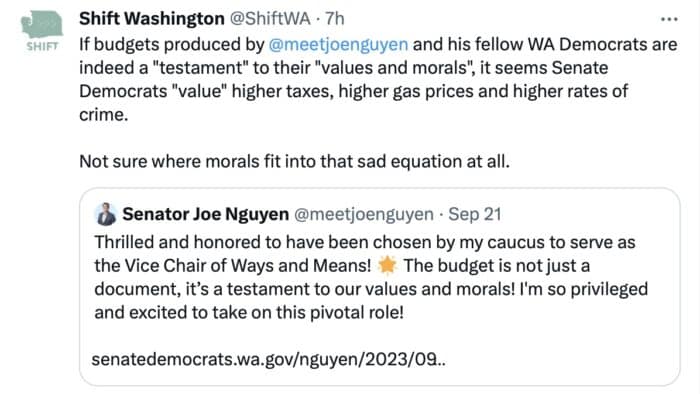Click Senator Joe Nguyen's small profile photo
This screenshot has width=700, height=394.
coord(106,214)
